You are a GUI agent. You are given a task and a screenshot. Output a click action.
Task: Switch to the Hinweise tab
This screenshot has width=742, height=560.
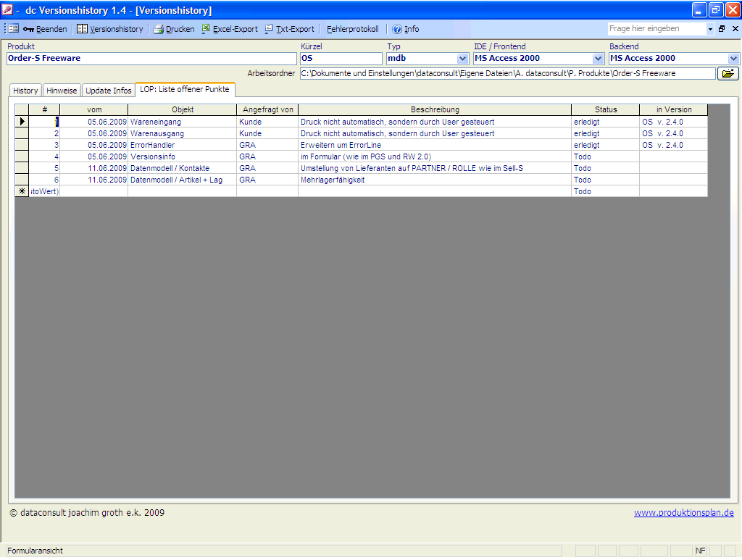[62, 91]
